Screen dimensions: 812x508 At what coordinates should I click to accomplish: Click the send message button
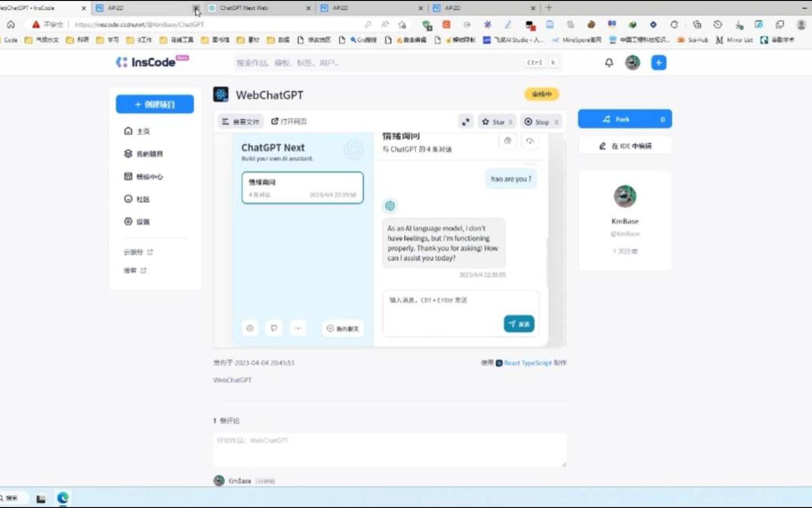[x=519, y=324]
